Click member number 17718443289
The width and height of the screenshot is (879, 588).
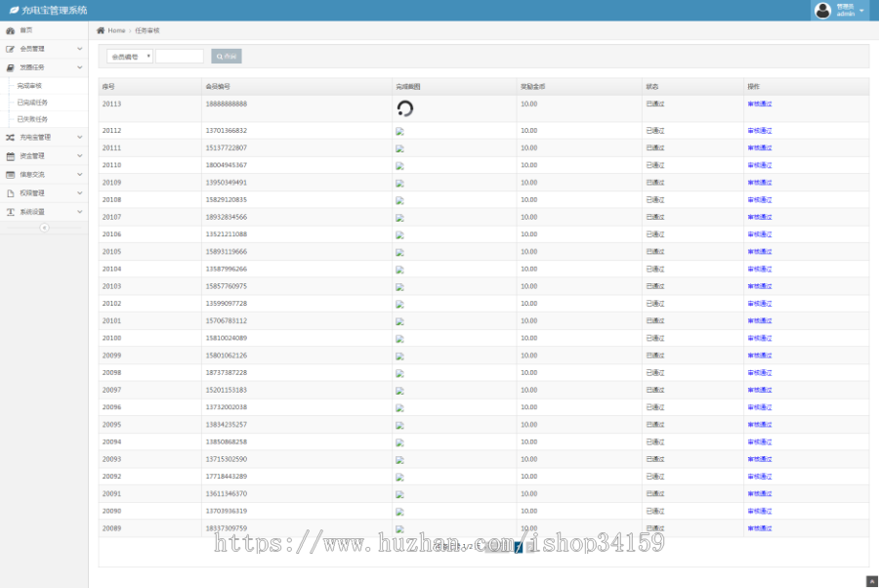[x=226, y=477]
